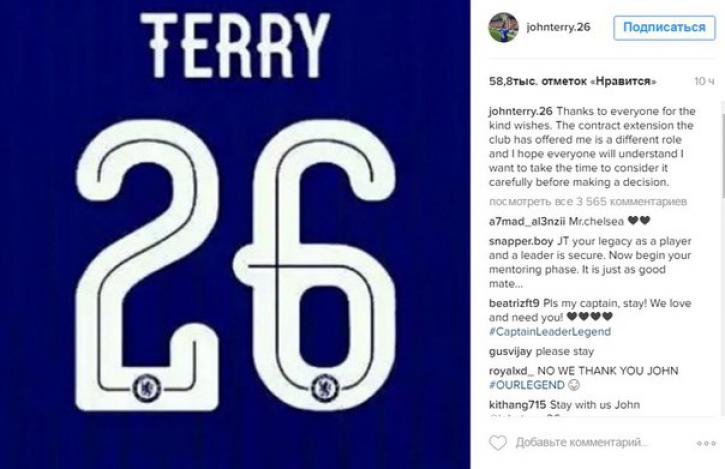Click the Chelsea crest on number 6
The height and width of the screenshot is (469, 725).
click(325, 388)
